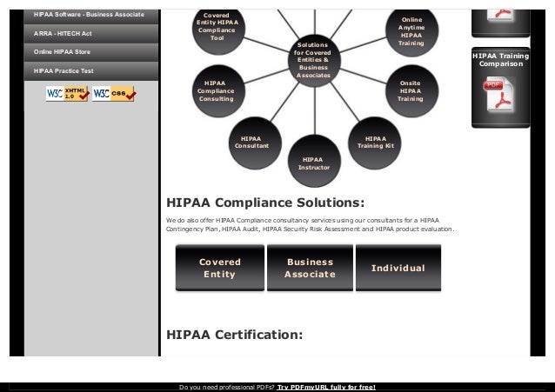The height and width of the screenshot is (392, 555).
Task: Select the HIPAA Instructor circle
Action: (314, 161)
